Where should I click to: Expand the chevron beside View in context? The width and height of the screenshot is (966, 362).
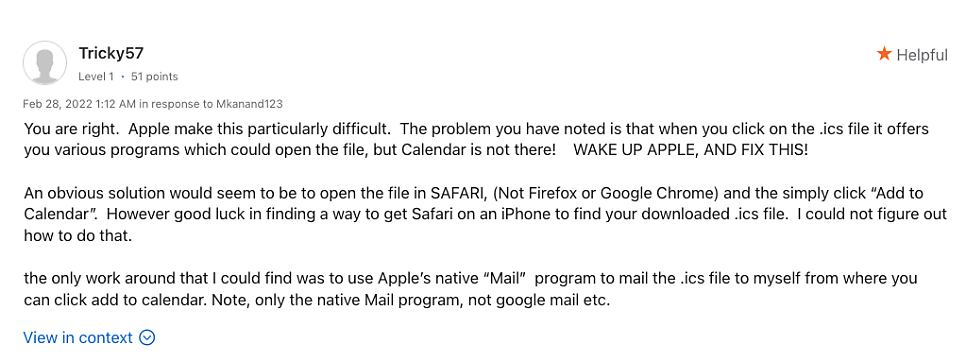pyautogui.click(x=147, y=337)
